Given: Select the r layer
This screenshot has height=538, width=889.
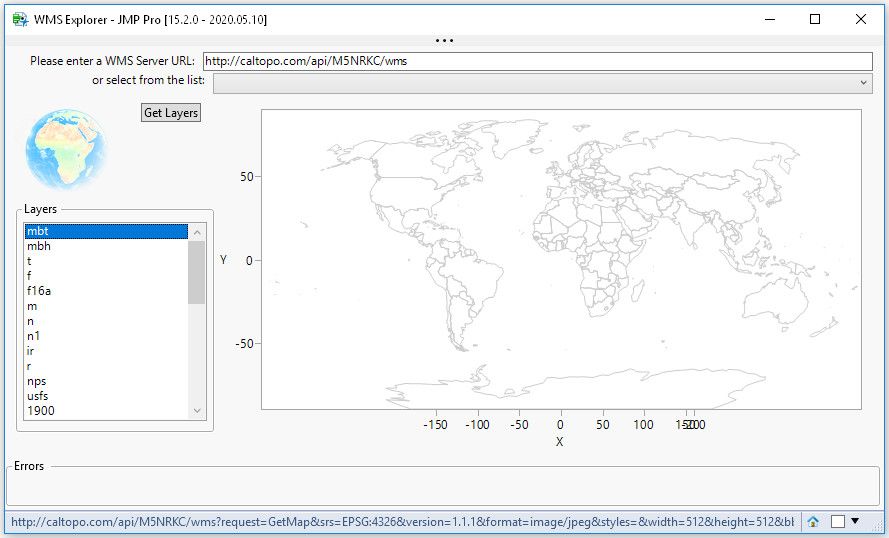Looking at the screenshot, I should pos(107,366).
